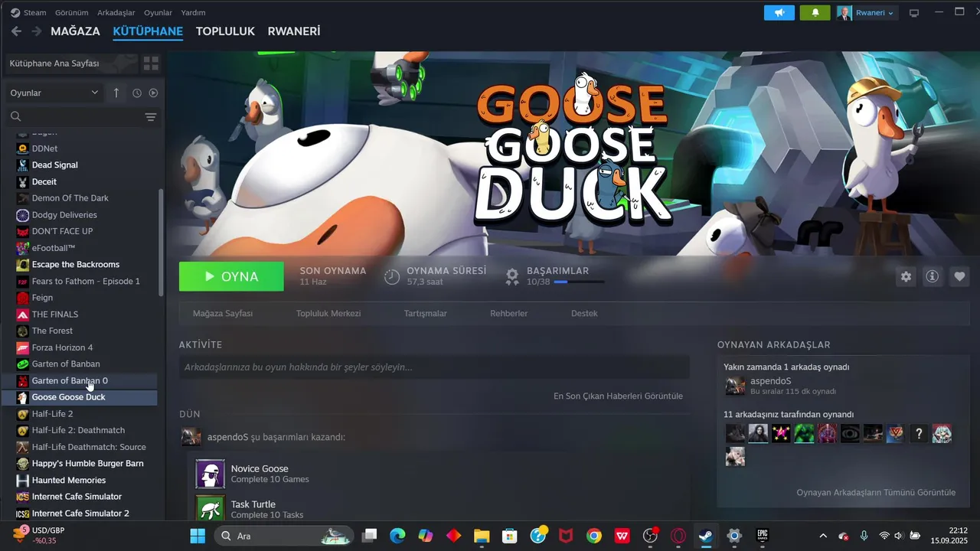Viewport: 980px width, 551px height.
Task: Switch to collections grid view icon
Action: click(151, 64)
